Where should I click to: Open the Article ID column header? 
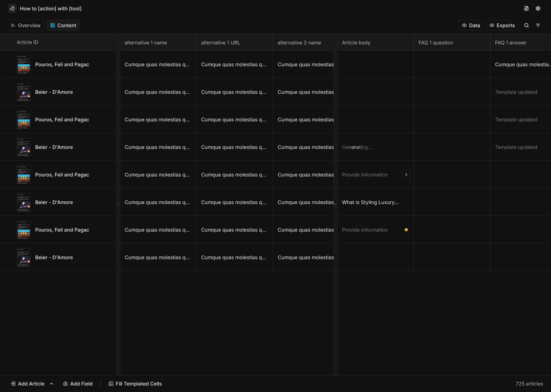(x=28, y=42)
